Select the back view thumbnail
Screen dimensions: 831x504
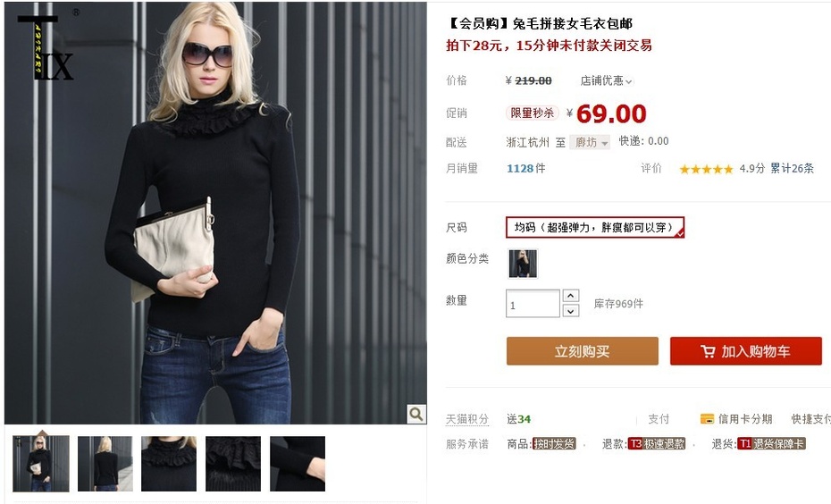point(105,464)
